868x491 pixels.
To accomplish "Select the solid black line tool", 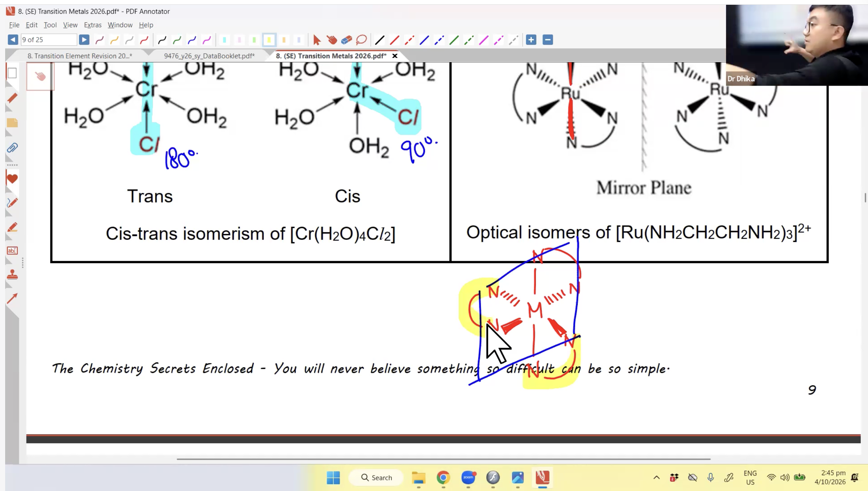I will (x=380, y=40).
